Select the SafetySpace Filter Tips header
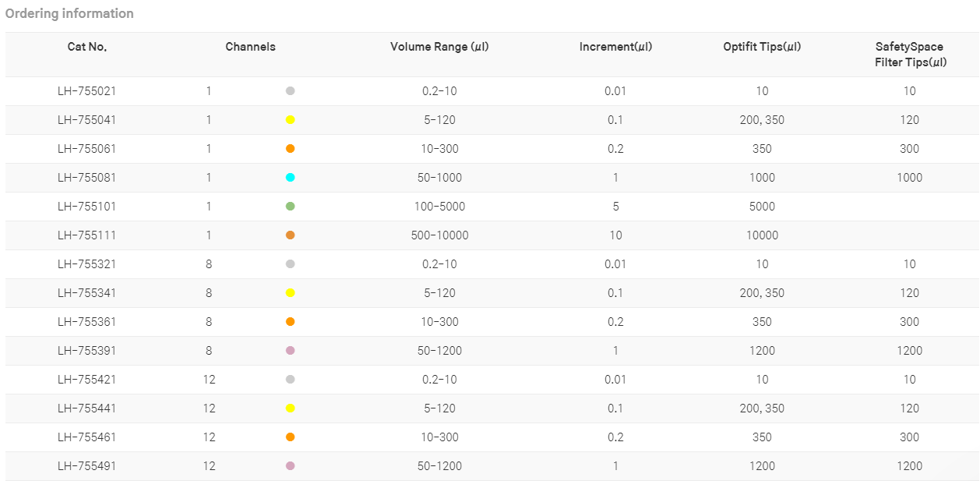The image size is (980, 481). (909, 55)
